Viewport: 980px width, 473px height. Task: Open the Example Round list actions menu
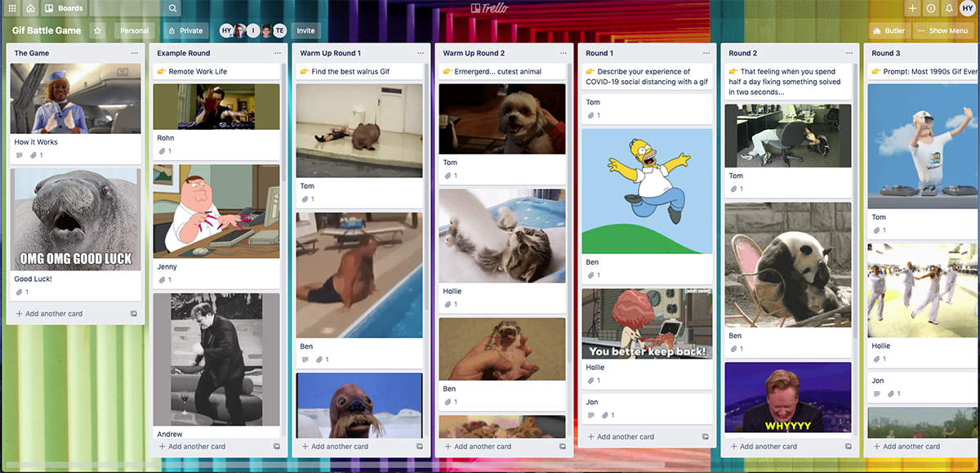277,52
